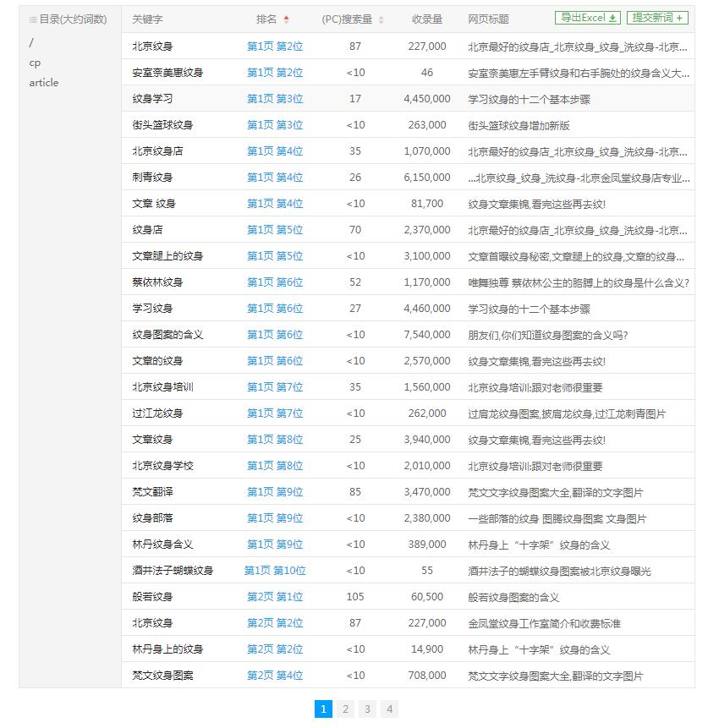Click the sort arrows next to (PC)搜索量

381,18
